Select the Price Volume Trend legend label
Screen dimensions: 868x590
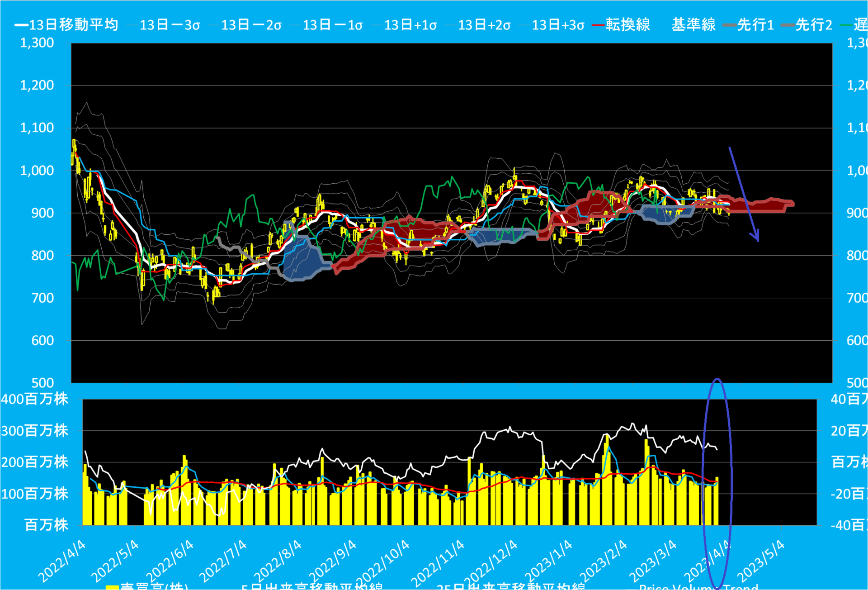(x=698, y=587)
